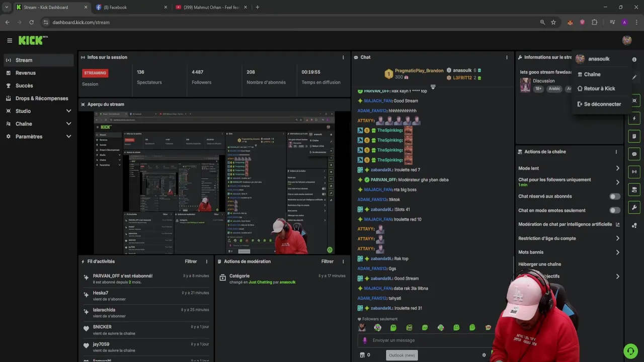Open Infos sur la session options menu
The image size is (644, 362).
tap(343, 57)
